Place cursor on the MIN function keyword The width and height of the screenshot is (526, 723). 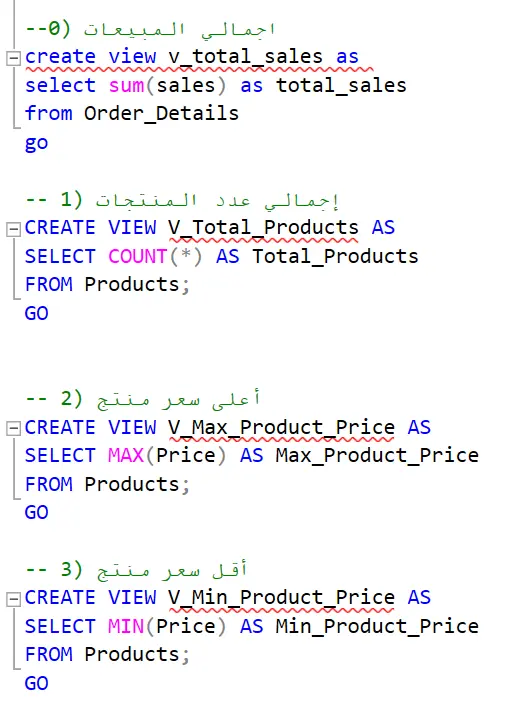pos(126,627)
